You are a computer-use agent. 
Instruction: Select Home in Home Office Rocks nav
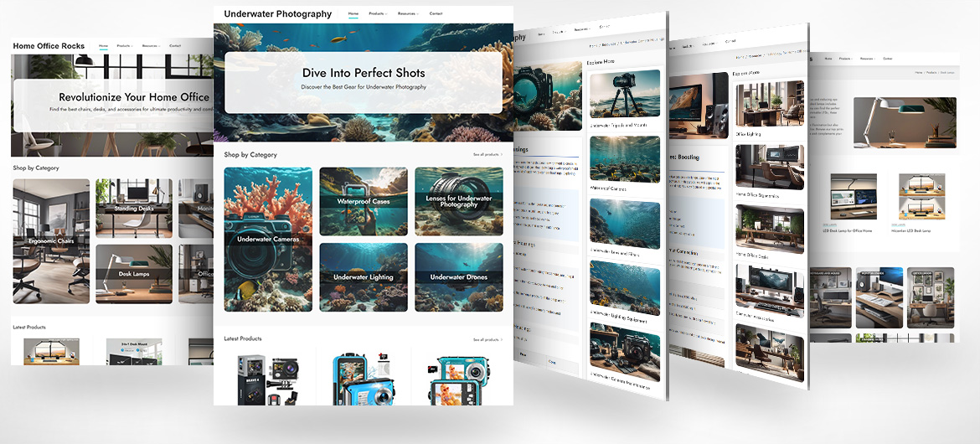point(103,45)
